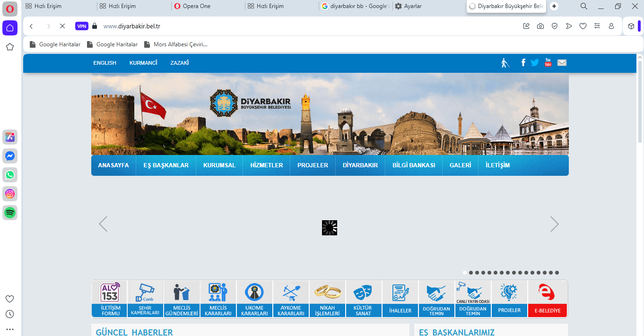The height and width of the screenshot is (336, 644).
Task: Open the EŞ BAŞKANLAR menu
Action: coord(166,165)
